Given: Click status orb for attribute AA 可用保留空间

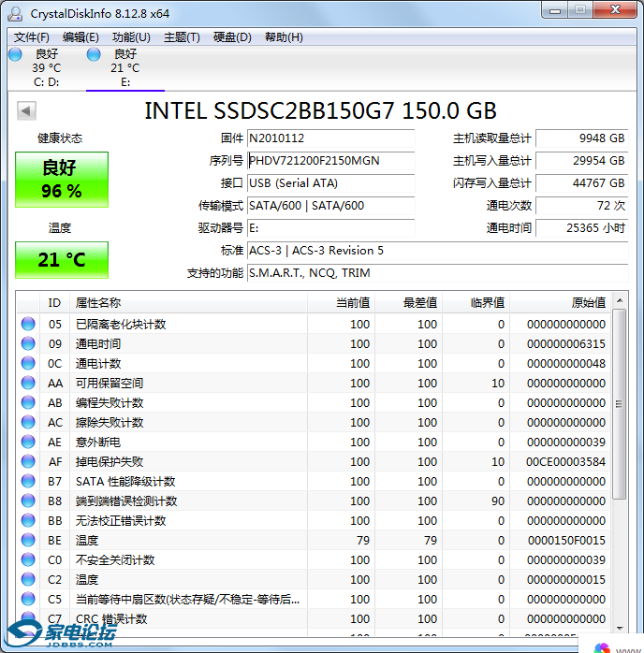Looking at the screenshot, I should 28,383.
